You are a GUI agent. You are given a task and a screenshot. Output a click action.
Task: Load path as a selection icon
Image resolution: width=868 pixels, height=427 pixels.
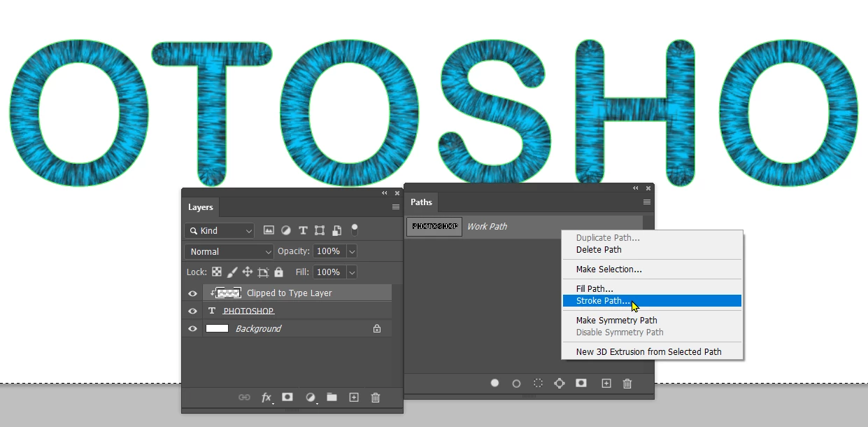coord(538,383)
